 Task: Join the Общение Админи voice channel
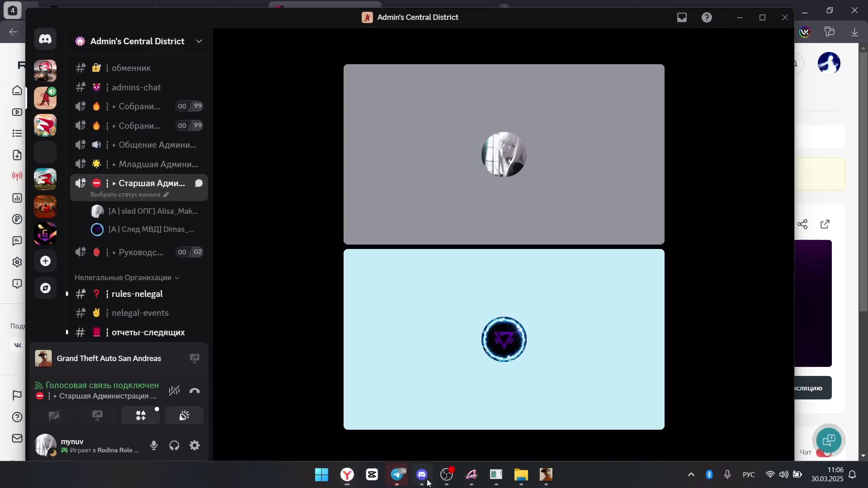[157, 145]
